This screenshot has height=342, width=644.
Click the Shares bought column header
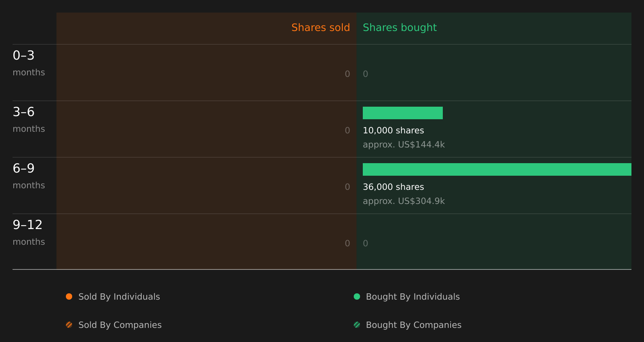pos(400,28)
